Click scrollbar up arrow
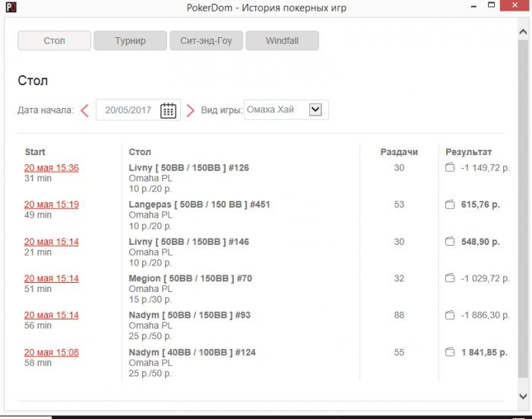The height and width of the screenshot is (419, 532). (523, 32)
